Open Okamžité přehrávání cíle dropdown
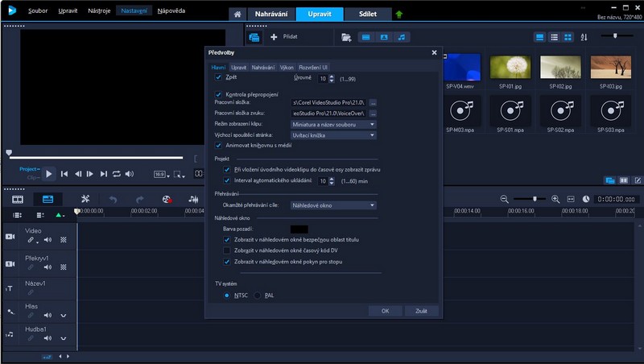The height and width of the screenshot is (364, 644). click(x=333, y=205)
